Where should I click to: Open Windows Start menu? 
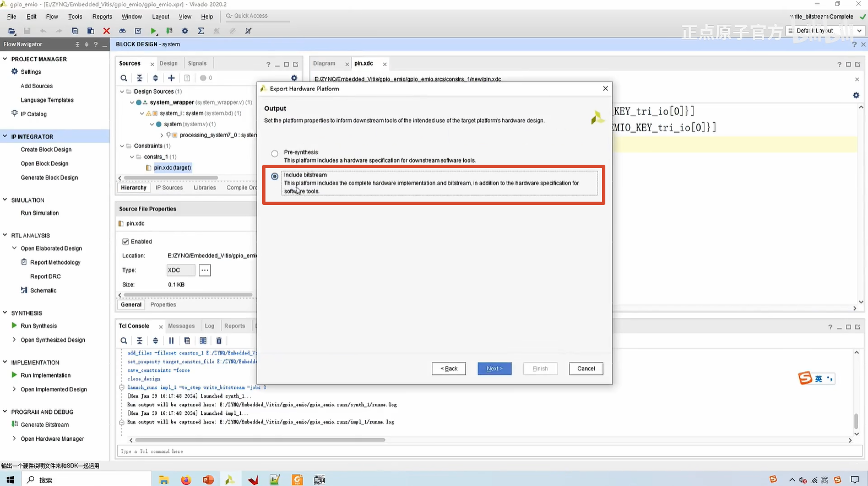click(x=10, y=479)
